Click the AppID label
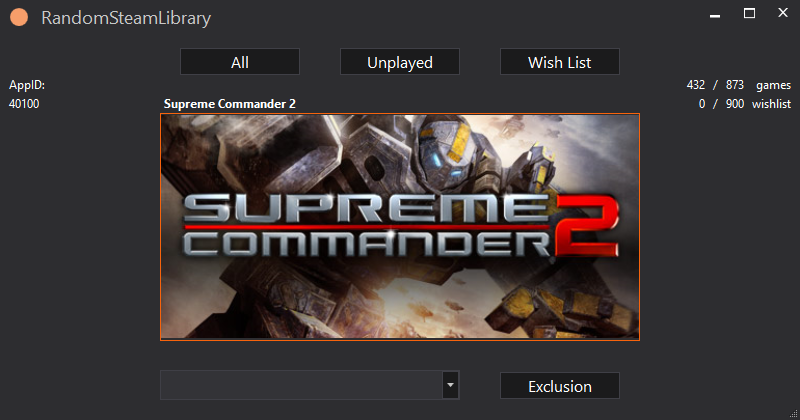 [x=27, y=86]
